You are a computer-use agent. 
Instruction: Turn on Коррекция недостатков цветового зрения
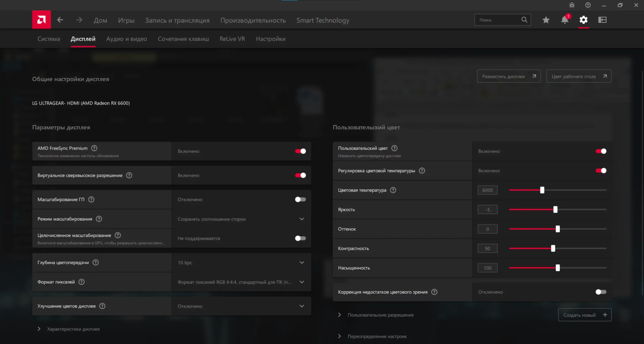601,292
